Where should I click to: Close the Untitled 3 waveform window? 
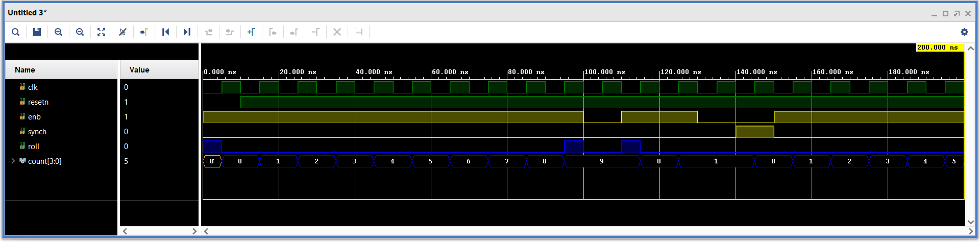click(x=968, y=13)
